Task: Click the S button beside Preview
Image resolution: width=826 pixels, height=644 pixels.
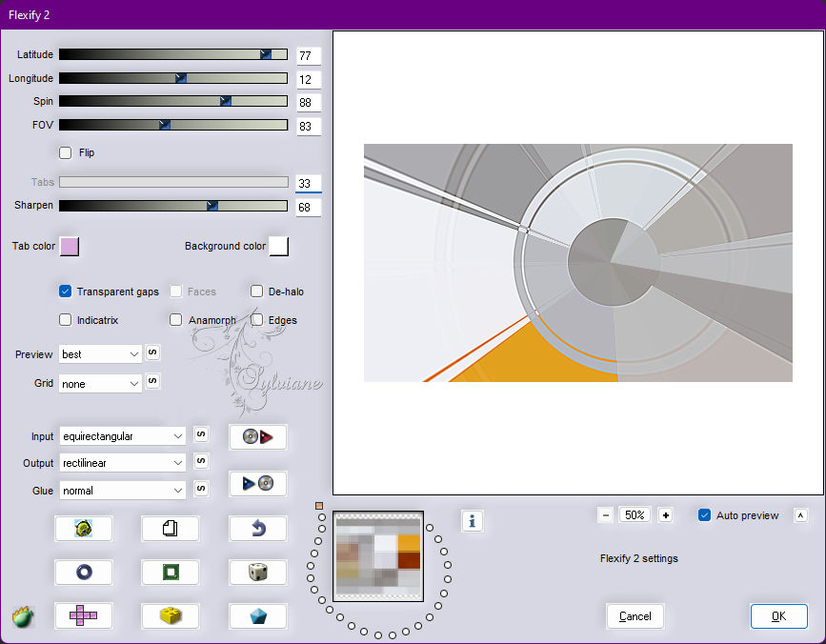Action: pyautogui.click(x=152, y=352)
